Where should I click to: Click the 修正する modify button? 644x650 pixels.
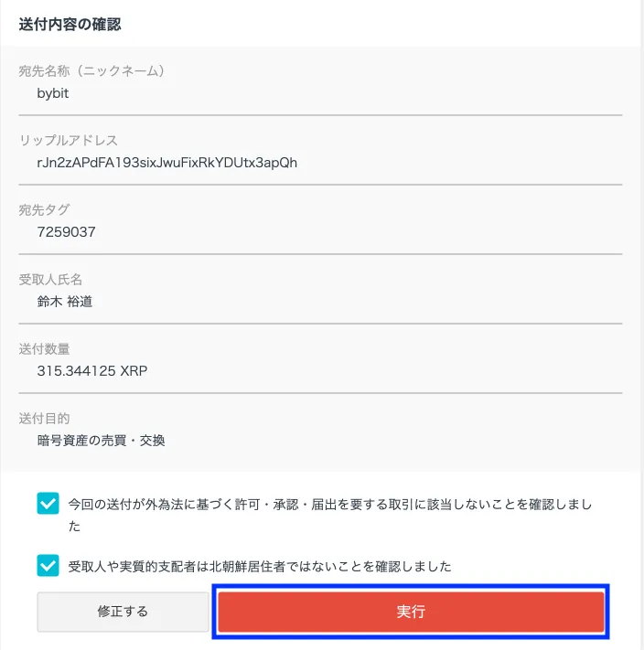(123, 612)
